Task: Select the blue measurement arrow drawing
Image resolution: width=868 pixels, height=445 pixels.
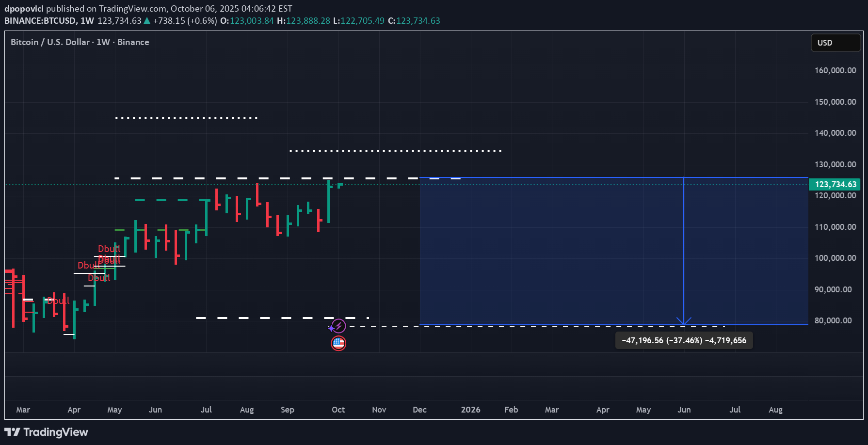Action: 684,252
